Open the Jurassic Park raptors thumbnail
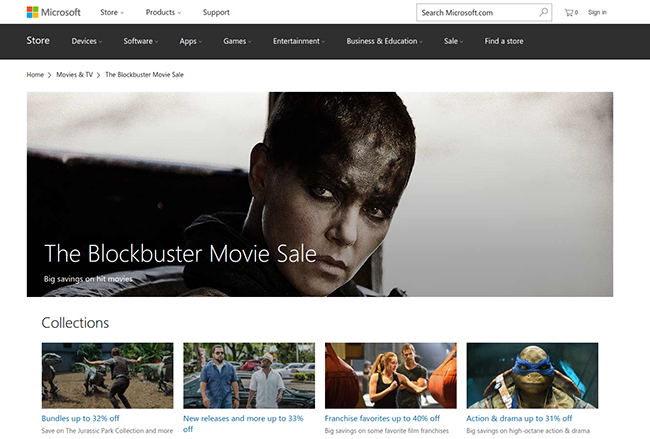650x439 pixels. [107, 376]
